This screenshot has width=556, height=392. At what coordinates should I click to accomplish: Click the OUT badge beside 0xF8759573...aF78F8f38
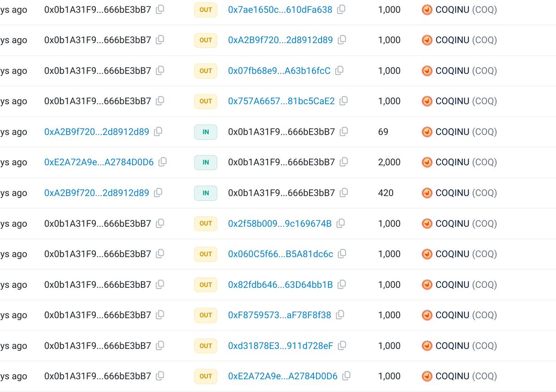point(206,315)
